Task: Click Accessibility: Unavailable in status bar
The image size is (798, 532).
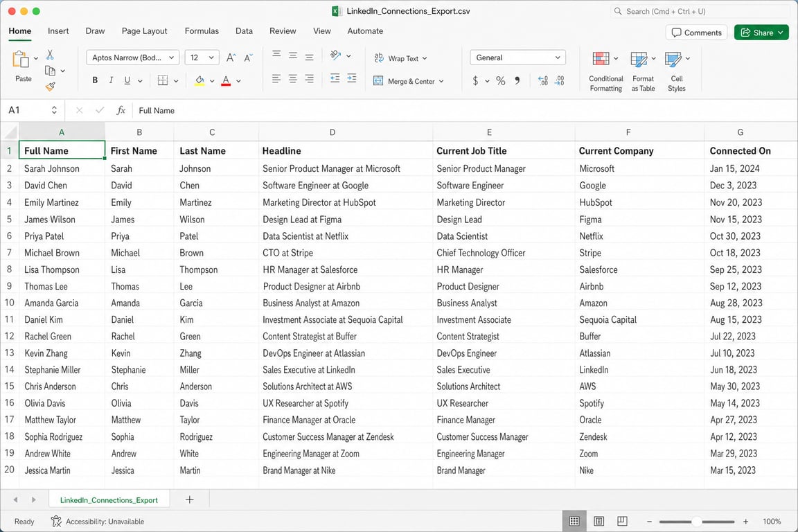Action: [x=98, y=522]
